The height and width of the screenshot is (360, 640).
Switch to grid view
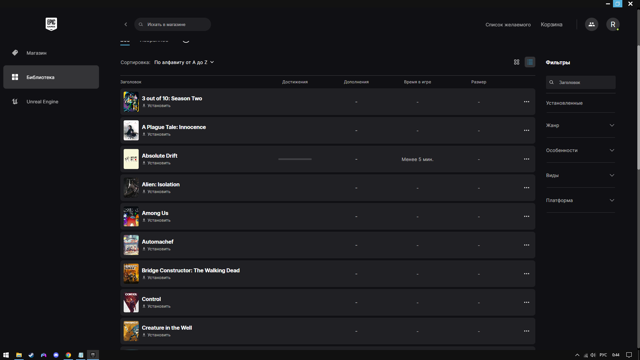(x=517, y=62)
